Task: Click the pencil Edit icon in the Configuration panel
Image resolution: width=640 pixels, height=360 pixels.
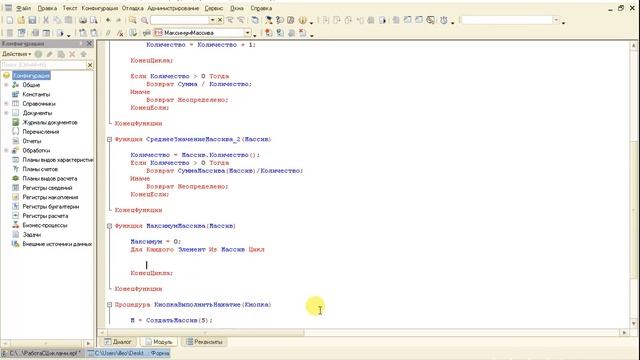Action: pos(49,54)
